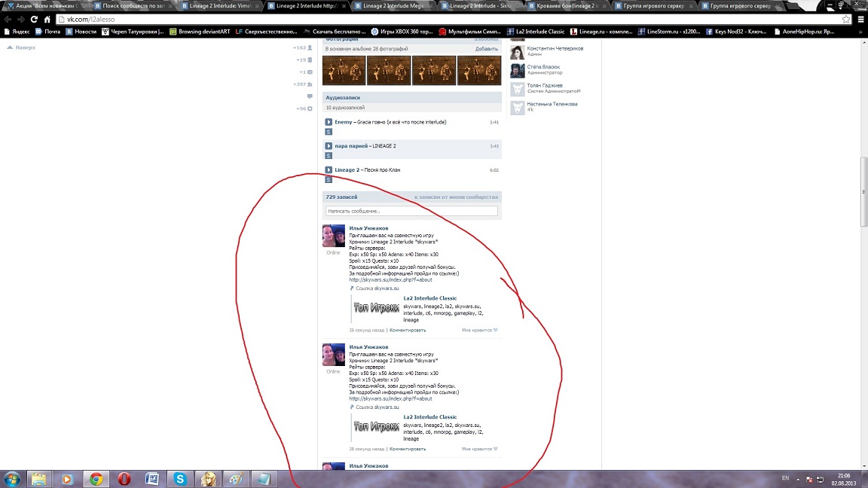Click the EN language indicator

(785, 477)
